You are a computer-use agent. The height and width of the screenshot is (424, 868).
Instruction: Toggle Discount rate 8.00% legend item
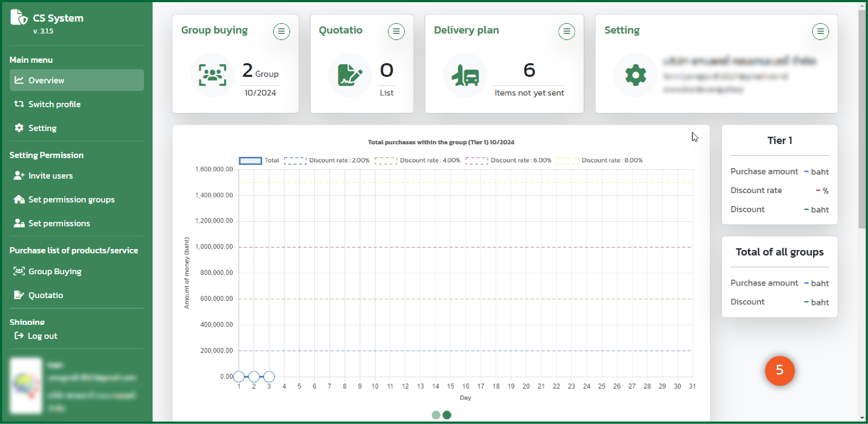(599, 160)
